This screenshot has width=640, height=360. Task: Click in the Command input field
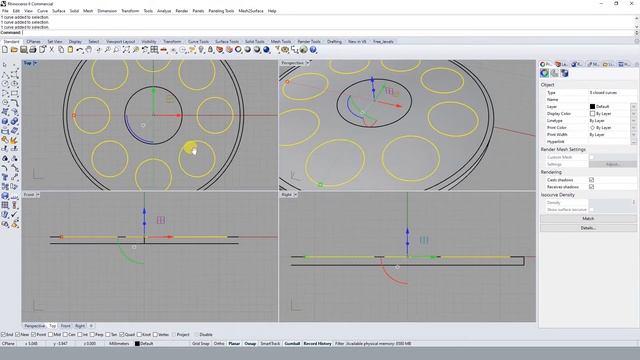(328, 33)
